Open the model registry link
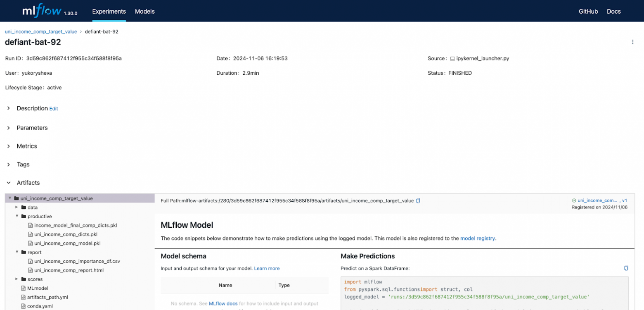644x310 pixels. click(477, 238)
